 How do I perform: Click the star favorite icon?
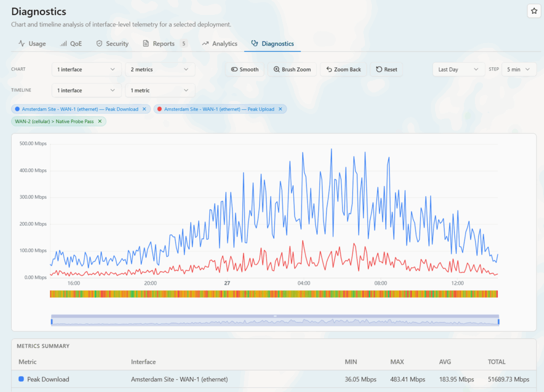(x=534, y=11)
